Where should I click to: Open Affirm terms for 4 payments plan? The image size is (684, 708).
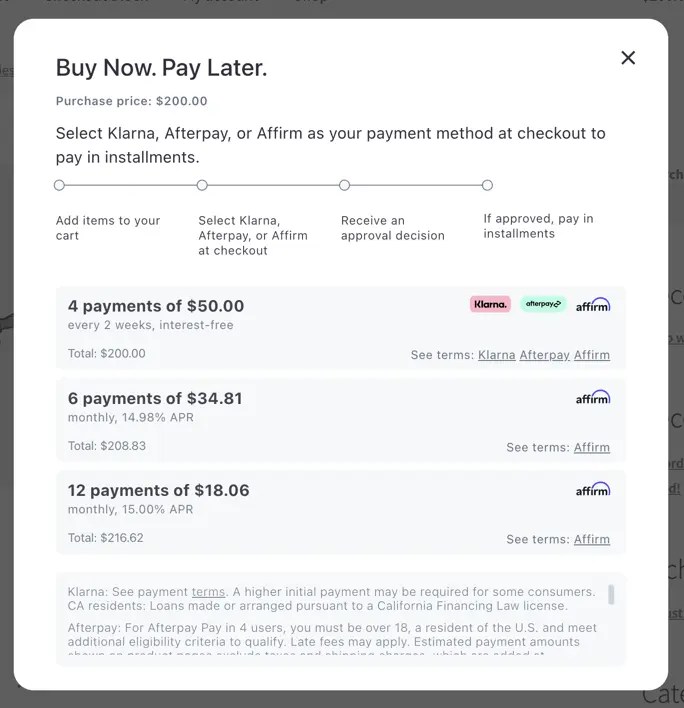click(x=592, y=355)
